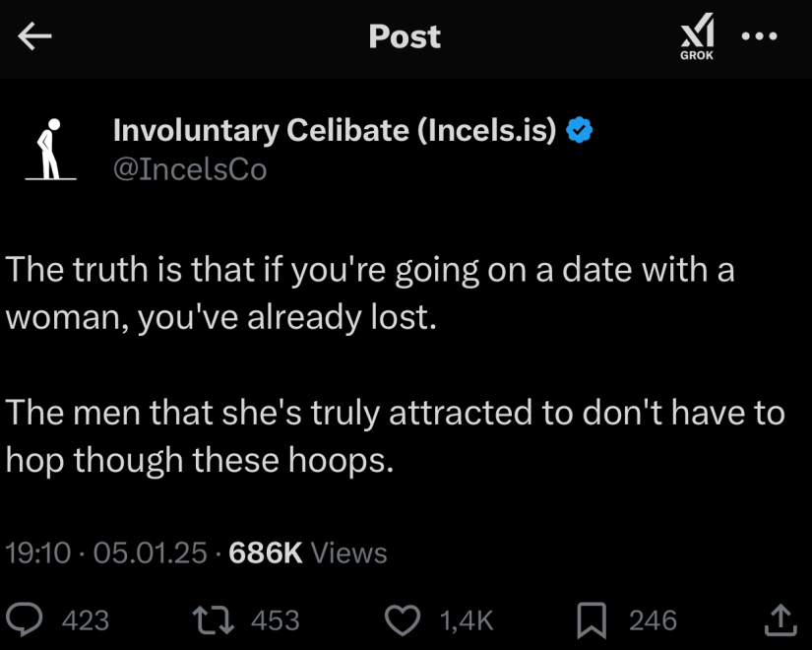Open the account handle @IncelsCo
This screenshot has width=812, height=650.
(x=190, y=168)
